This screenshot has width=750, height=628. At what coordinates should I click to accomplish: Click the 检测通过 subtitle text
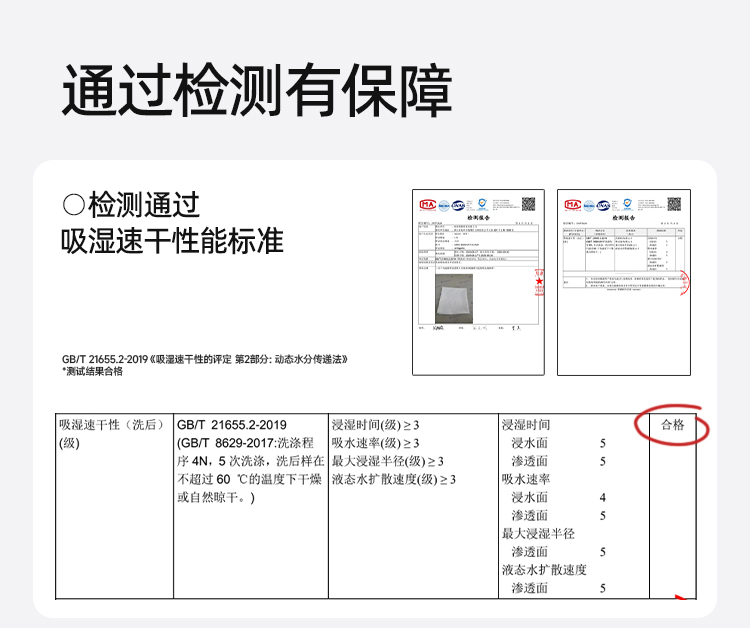pos(143,205)
